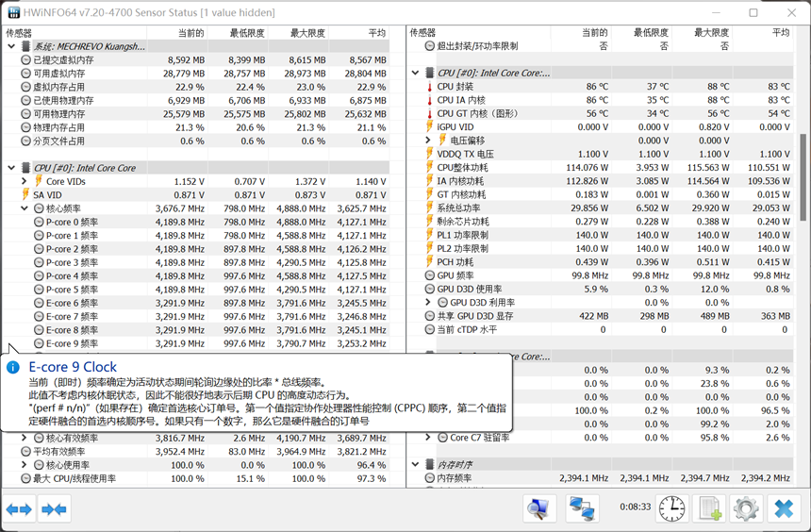This screenshot has width=811, height=532.
Task: Expand the Core C7 驻留率 row
Action: tap(428, 438)
